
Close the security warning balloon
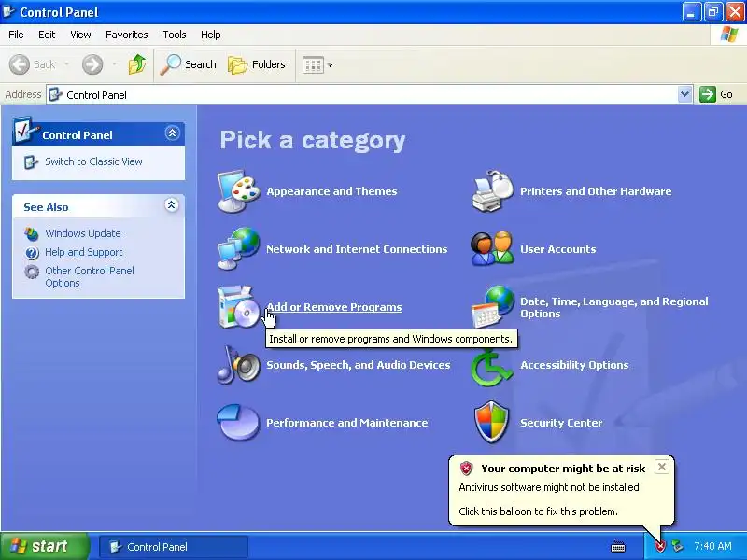[x=662, y=467]
